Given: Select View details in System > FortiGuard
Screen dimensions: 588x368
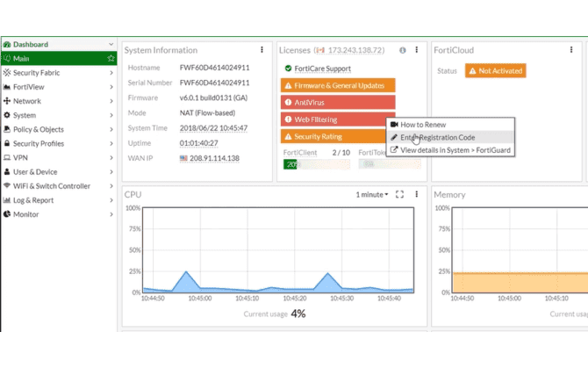Looking at the screenshot, I should (x=450, y=150).
